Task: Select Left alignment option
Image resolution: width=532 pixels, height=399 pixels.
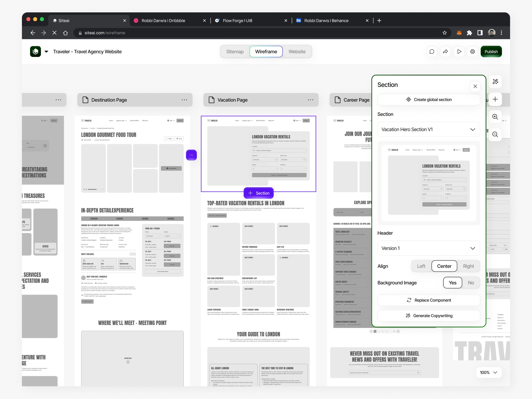Action: [x=421, y=266]
